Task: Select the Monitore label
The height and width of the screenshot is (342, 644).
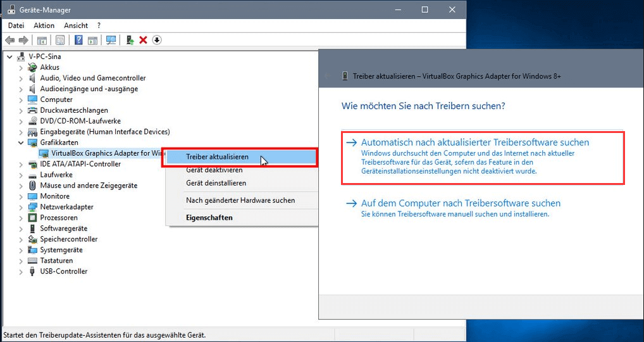Action: pos(54,196)
